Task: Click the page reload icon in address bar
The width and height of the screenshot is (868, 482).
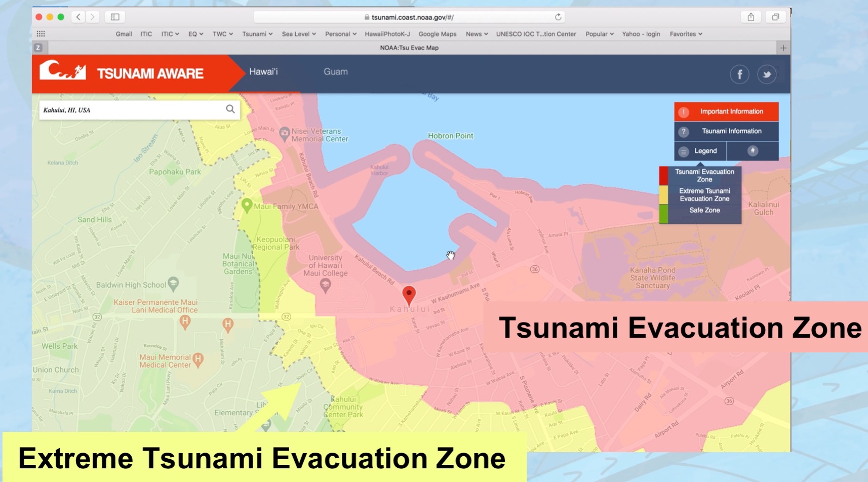Action: tap(558, 17)
